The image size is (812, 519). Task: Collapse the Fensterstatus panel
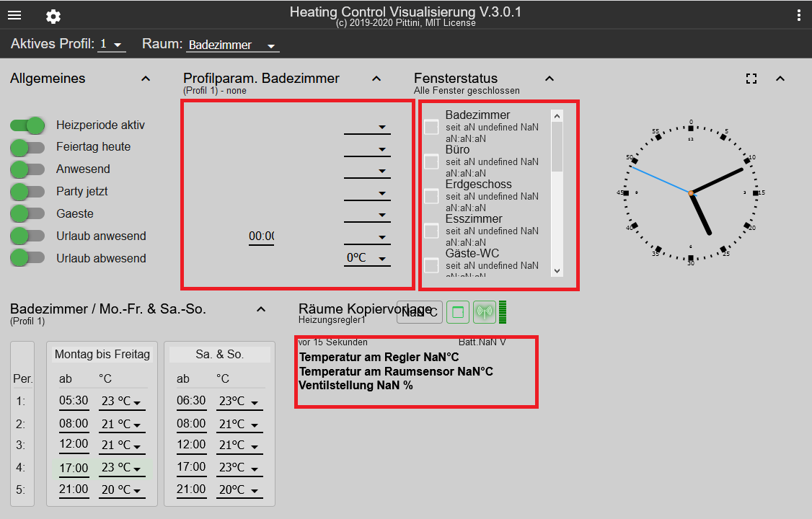click(x=550, y=79)
